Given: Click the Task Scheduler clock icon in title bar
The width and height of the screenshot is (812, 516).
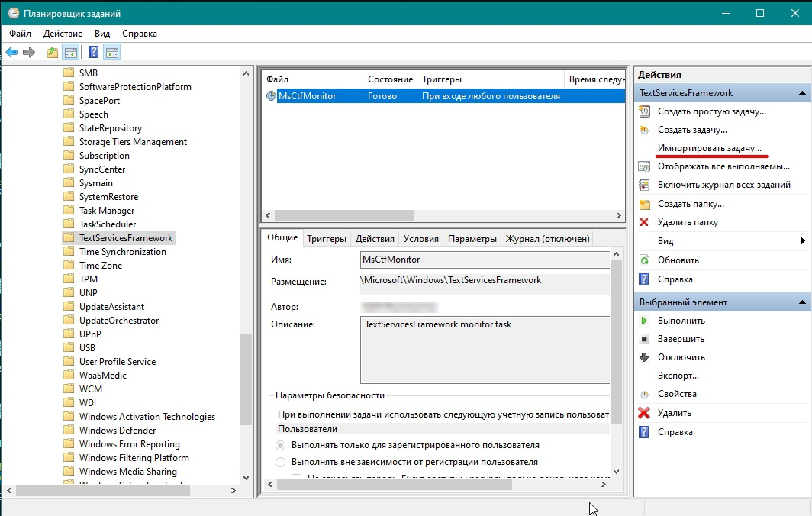Looking at the screenshot, I should pos(14,14).
